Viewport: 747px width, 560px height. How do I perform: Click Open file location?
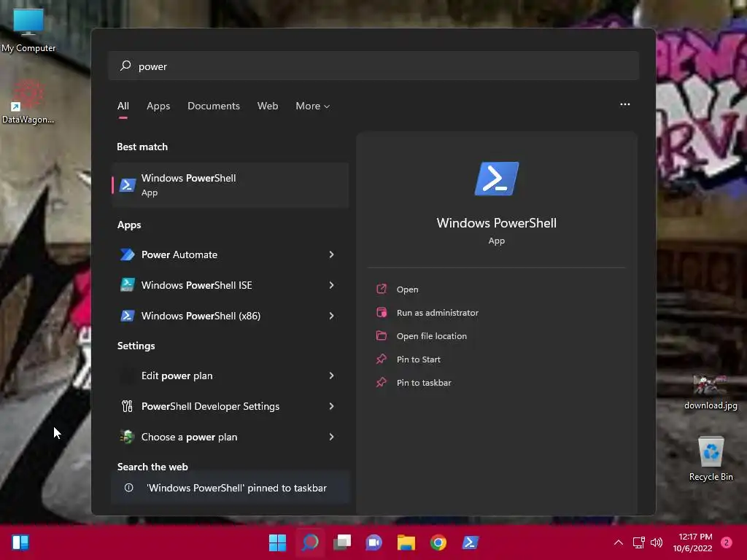tap(432, 336)
